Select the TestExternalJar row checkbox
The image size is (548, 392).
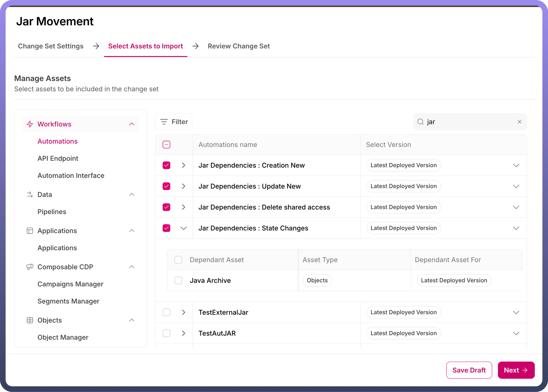(x=166, y=312)
